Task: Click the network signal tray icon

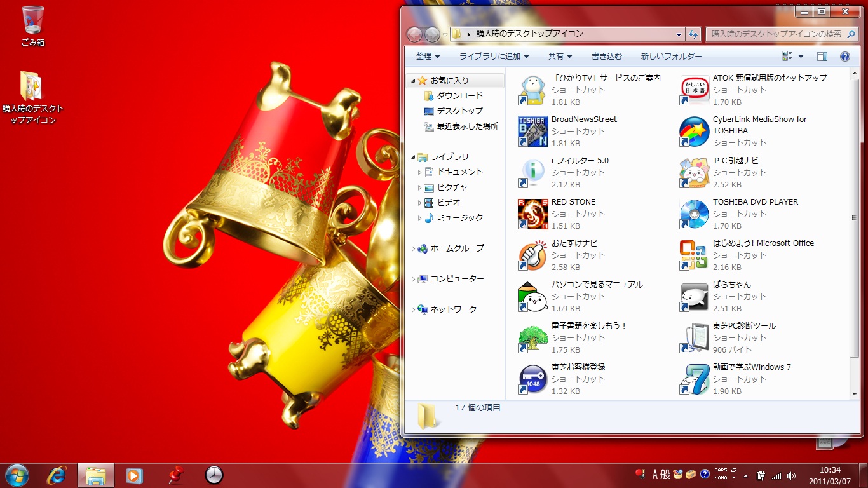Action: coord(776,475)
